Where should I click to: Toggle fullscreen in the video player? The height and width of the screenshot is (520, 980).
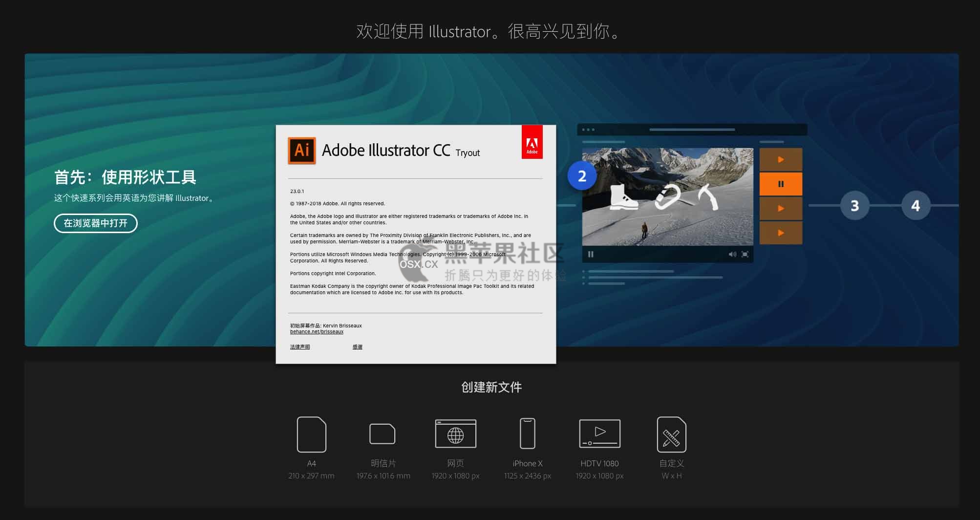coord(745,254)
